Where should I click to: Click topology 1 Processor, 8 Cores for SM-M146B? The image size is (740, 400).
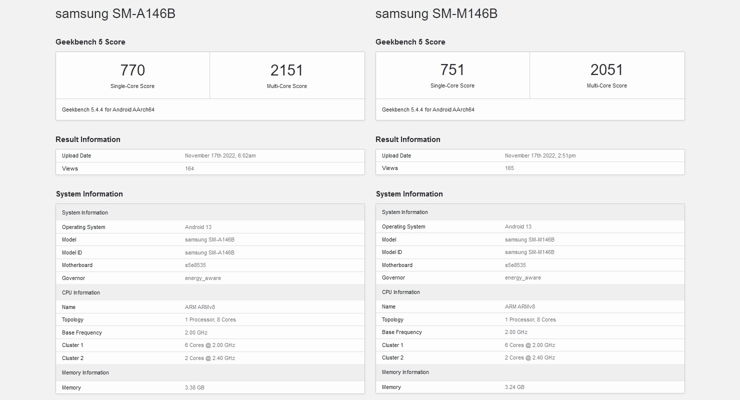point(530,319)
